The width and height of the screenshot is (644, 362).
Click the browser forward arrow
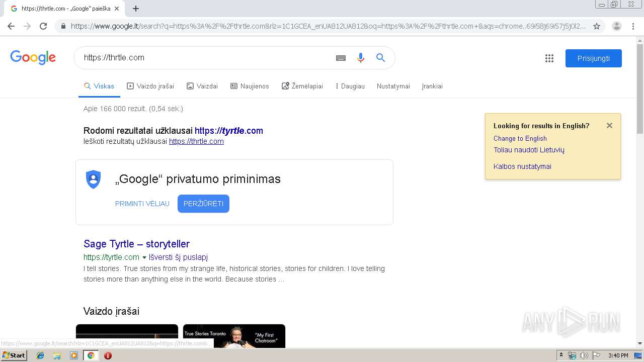pos(27,26)
